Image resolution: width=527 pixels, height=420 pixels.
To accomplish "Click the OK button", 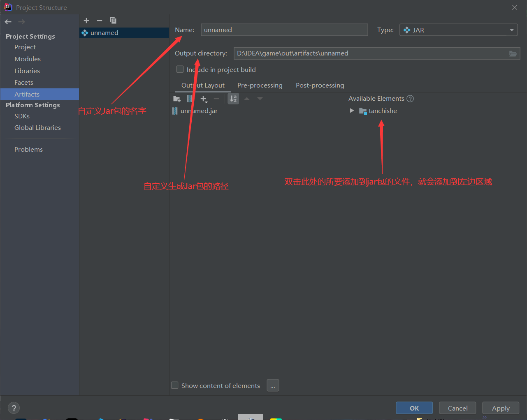I will pyautogui.click(x=414, y=408).
